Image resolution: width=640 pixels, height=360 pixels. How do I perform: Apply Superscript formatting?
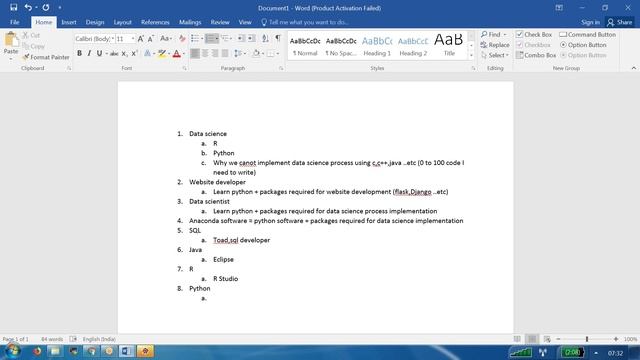[134, 53]
